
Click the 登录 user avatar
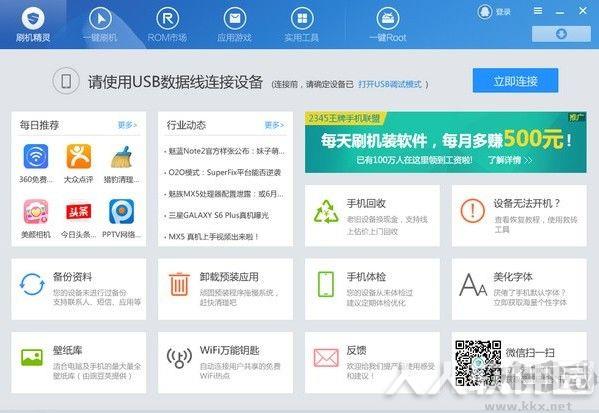484,12
